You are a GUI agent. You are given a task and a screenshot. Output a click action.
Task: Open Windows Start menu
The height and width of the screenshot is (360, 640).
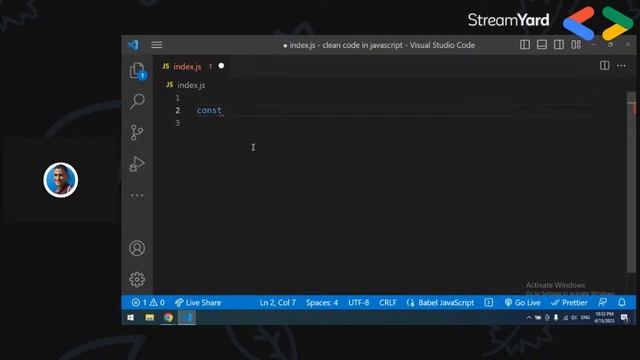pyautogui.click(x=131, y=317)
